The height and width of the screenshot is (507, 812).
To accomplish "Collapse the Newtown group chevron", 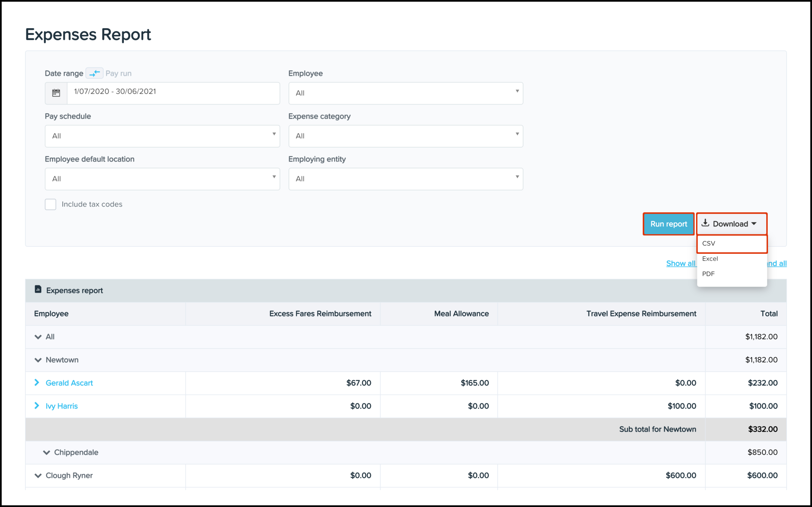I will tap(38, 360).
